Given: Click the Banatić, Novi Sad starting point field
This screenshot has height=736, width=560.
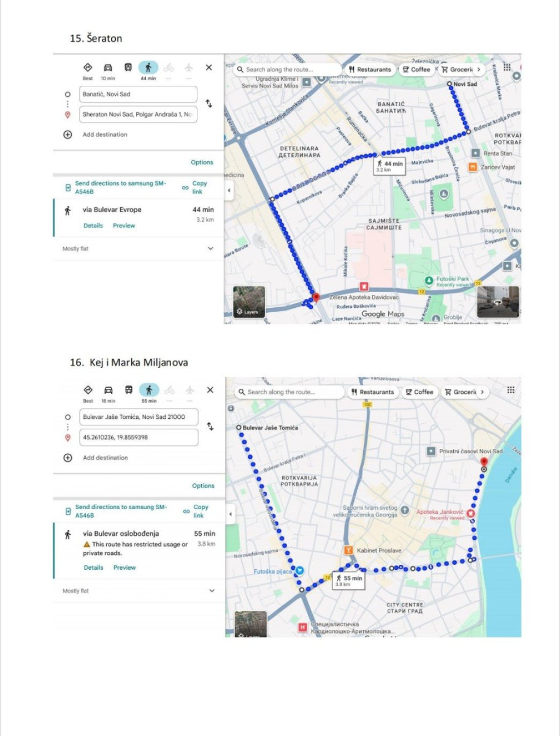Looking at the screenshot, I should pyautogui.click(x=138, y=94).
